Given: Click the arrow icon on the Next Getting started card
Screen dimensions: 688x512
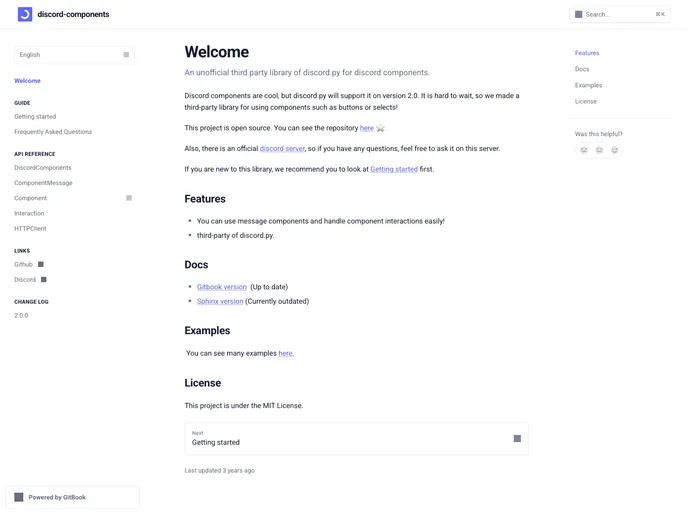Looking at the screenshot, I should tap(517, 438).
